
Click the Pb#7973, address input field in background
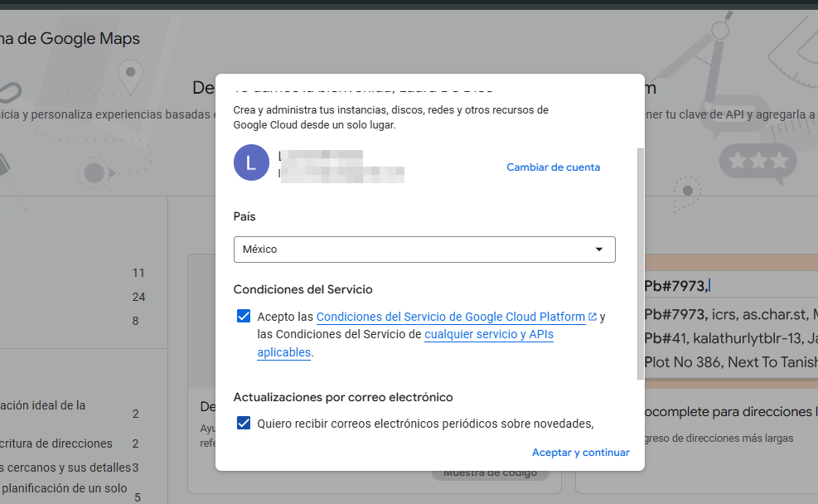[x=730, y=286]
